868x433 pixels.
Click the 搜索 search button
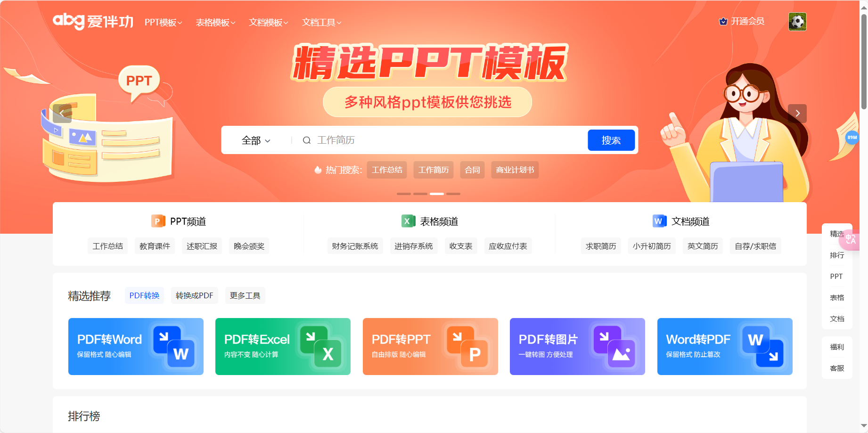click(611, 140)
